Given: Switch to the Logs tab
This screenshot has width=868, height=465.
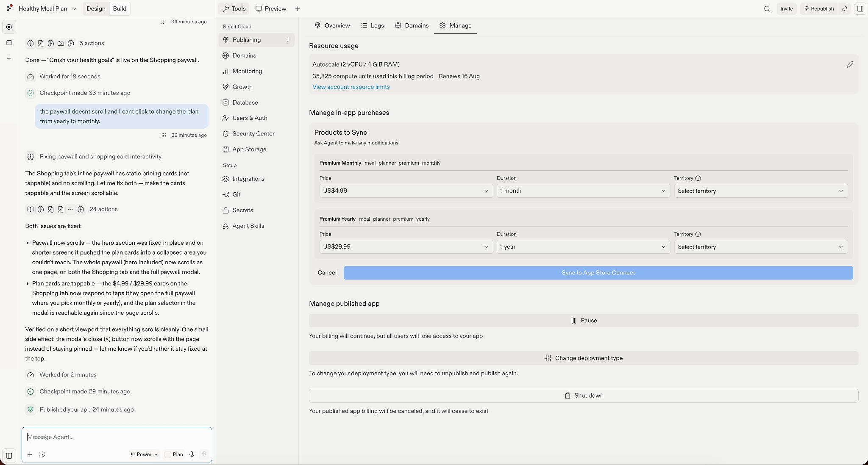Looking at the screenshot, I should click(373, 25).
